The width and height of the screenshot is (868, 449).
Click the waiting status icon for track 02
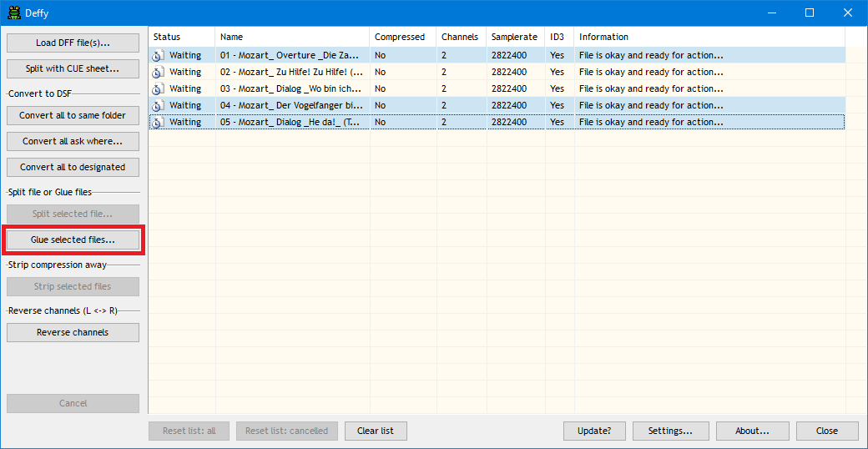coord(158,73)
